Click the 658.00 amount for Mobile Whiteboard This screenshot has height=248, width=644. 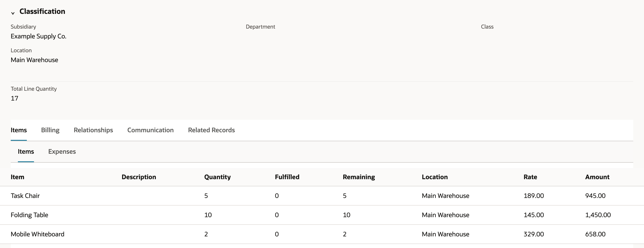pyautogui.click(x=595, y=234)
